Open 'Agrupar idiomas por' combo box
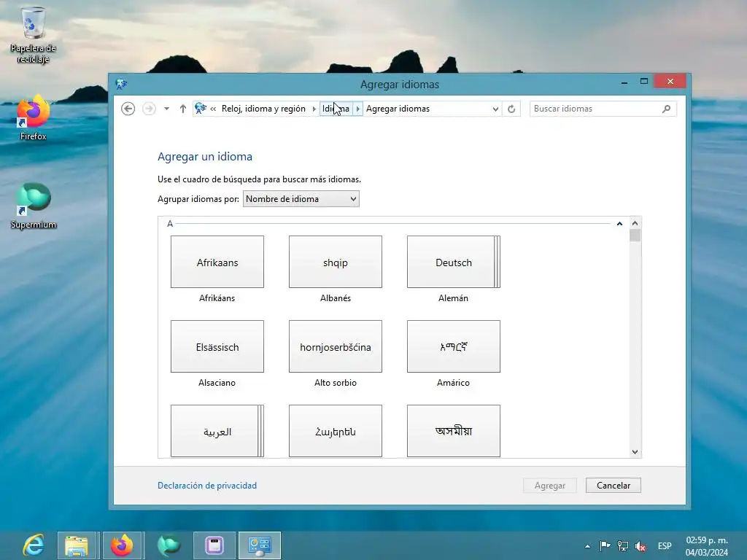Viewport: 747px width, 560px height. pos(301,199)
